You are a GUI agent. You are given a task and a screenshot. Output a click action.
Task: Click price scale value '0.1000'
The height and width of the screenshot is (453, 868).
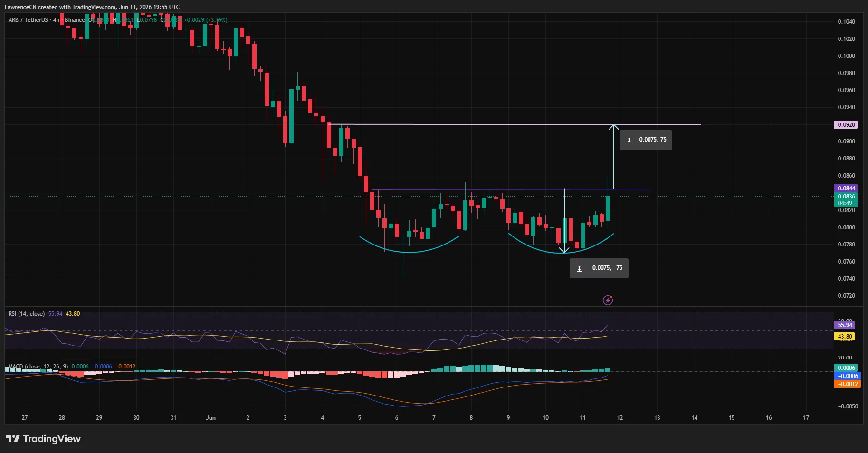pos(846,56)
